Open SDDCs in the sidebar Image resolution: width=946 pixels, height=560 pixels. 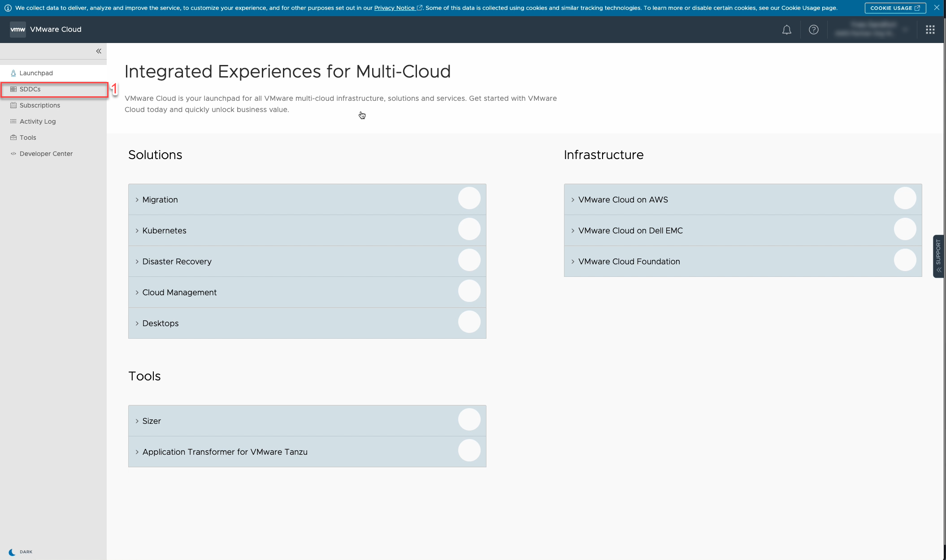tap(53, 89)
